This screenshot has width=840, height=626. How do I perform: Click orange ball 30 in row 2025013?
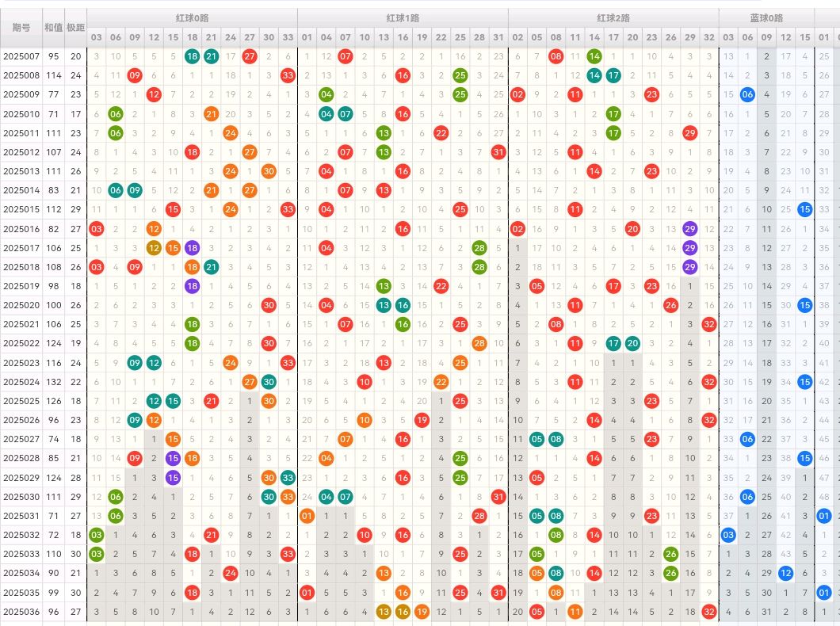click(269, 171)
